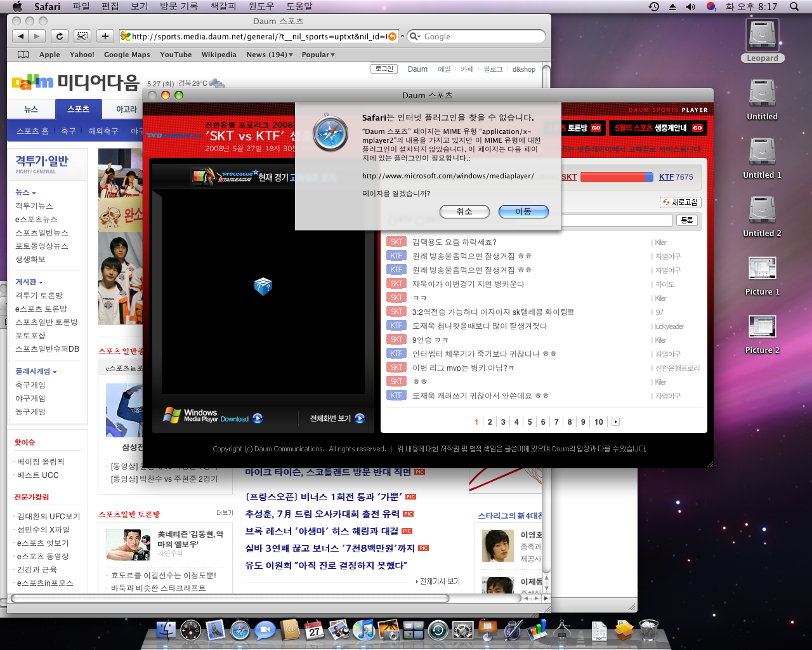The height and width of the screenshot is (650, 812).
Task: Switch to the 뉴스 tab on Daum
Action: [31, 109]
